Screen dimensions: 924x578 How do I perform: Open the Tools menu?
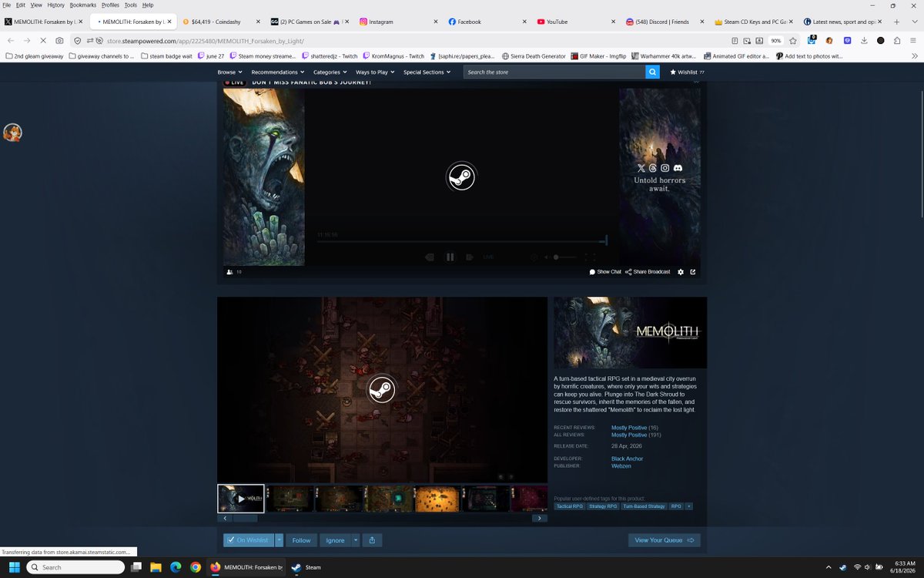[130, 5]
